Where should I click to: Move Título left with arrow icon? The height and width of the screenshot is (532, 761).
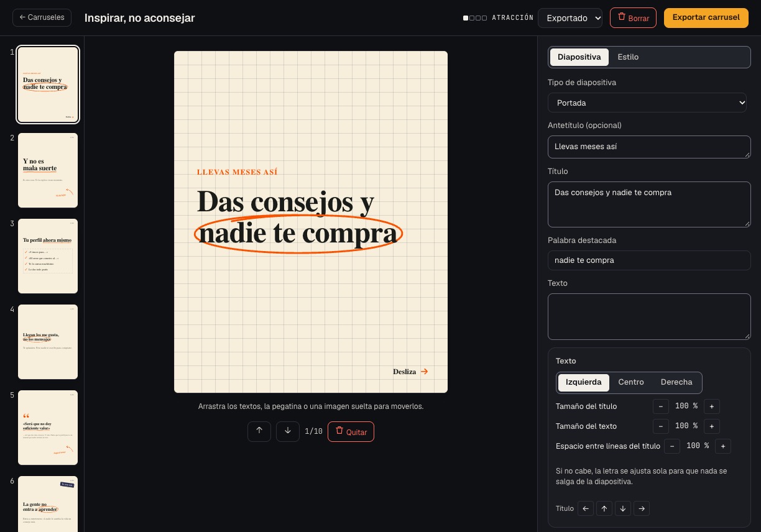click(586, 508)
